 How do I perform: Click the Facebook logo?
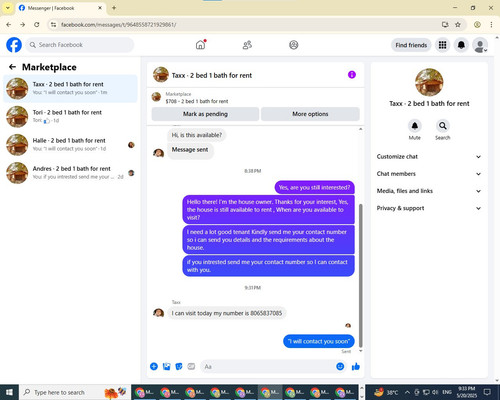click(x=14, y=45)
